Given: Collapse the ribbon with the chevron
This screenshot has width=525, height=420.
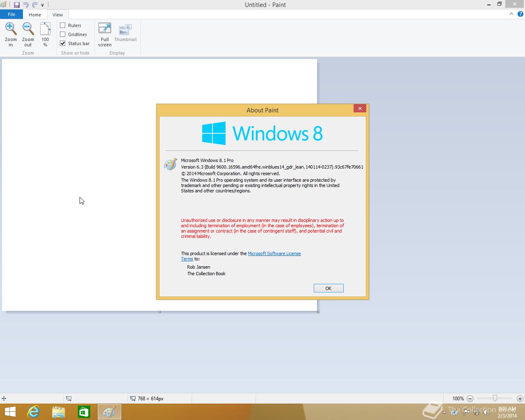Looking at the screenshot, I should click(x=511, y=14).
